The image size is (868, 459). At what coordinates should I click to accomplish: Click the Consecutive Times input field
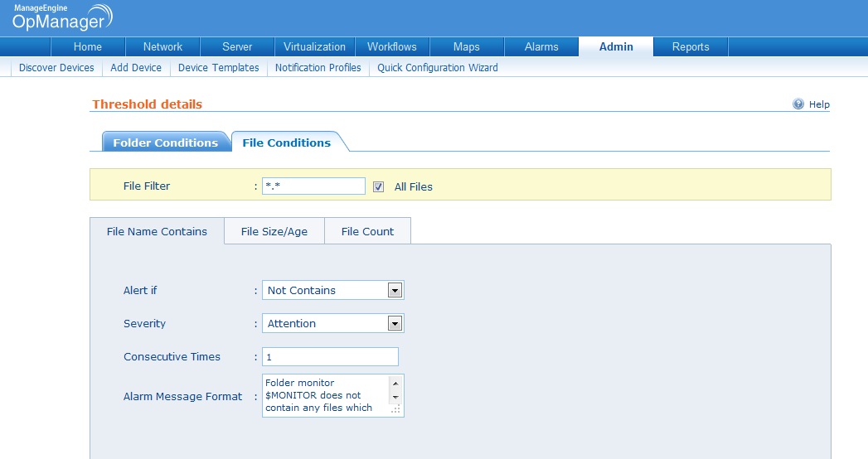[x=330, y=356]
